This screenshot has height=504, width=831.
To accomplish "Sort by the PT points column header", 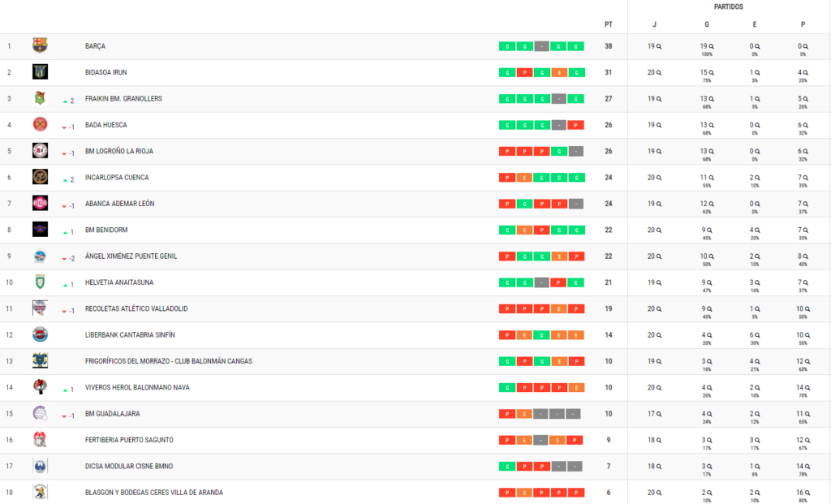I will [609, 24].
